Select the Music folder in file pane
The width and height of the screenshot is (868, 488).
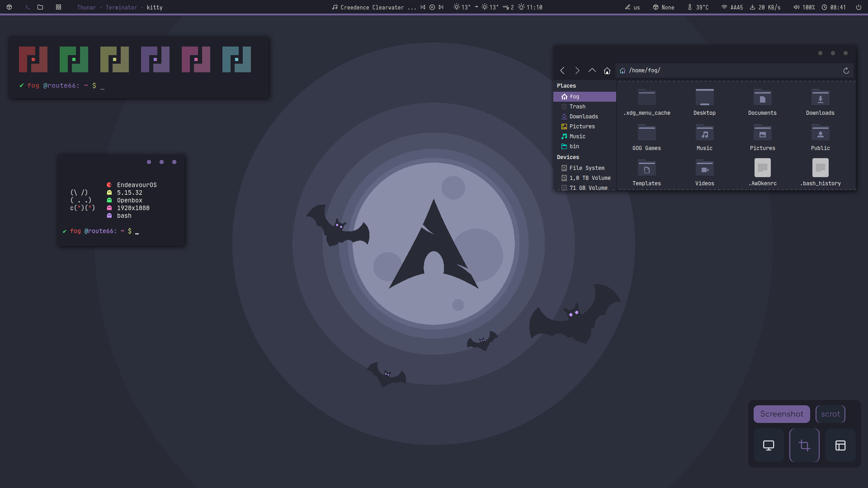click(x=705, y=138)
